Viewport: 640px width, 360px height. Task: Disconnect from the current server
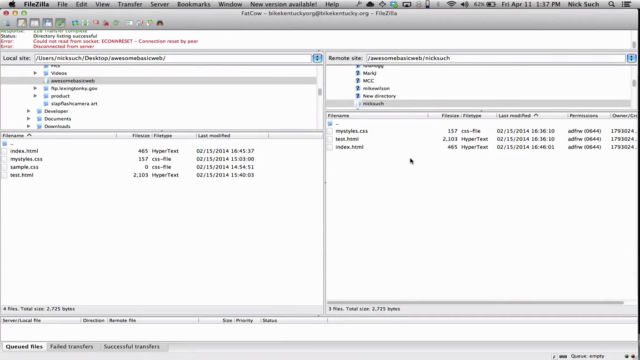106,23
